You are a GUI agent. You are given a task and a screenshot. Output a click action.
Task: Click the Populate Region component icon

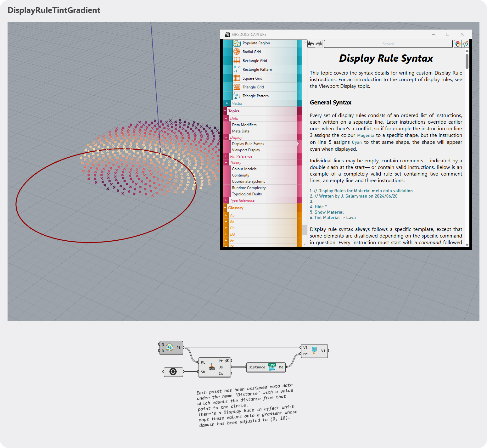[237, 43]
